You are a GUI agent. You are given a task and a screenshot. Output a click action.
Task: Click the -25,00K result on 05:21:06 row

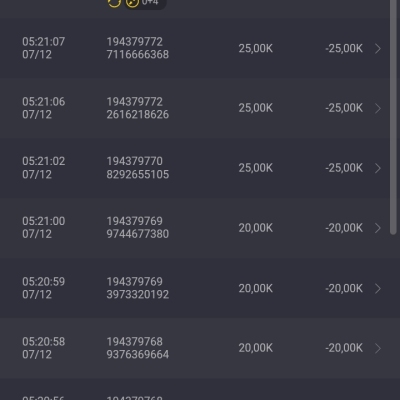[x=344, y=108]
